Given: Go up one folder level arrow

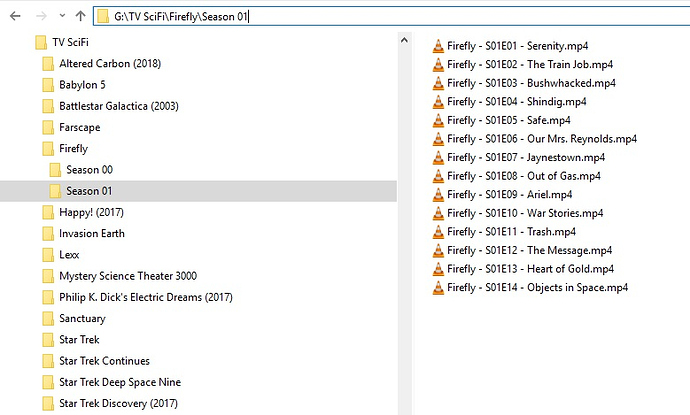Looking at the screenshot, I should (x=80, y=16).
